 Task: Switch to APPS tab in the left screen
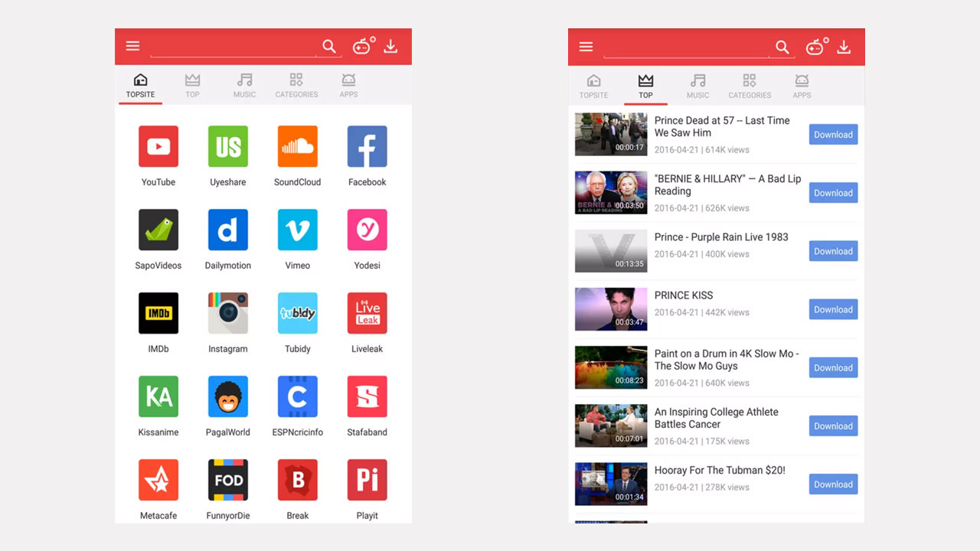pyautogui.click(x=348, y=85)
